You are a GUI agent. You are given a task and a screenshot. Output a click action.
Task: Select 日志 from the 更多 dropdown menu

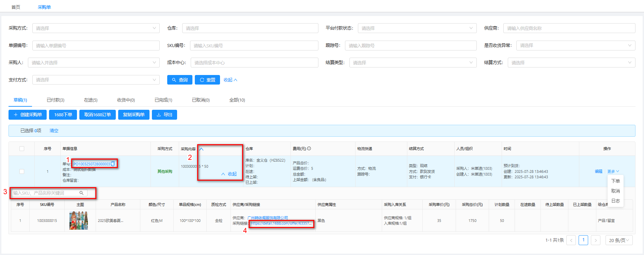(x=615, y=201)
